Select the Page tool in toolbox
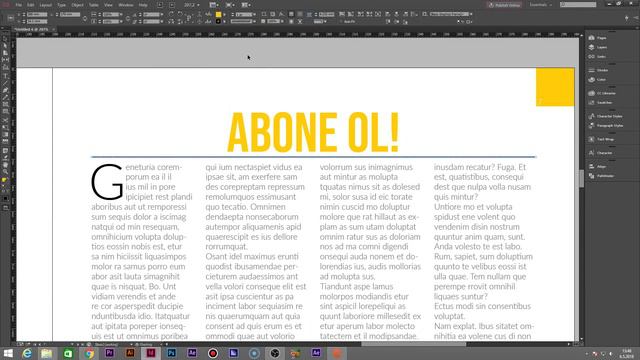 5,53
